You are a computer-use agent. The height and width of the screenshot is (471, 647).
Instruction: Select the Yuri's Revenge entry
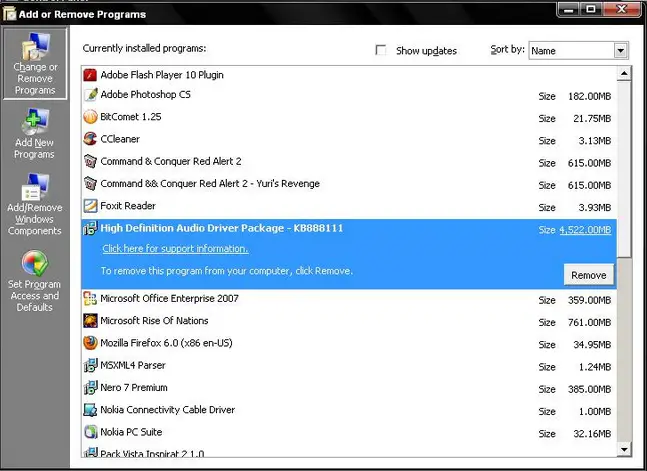coord(349,185)
